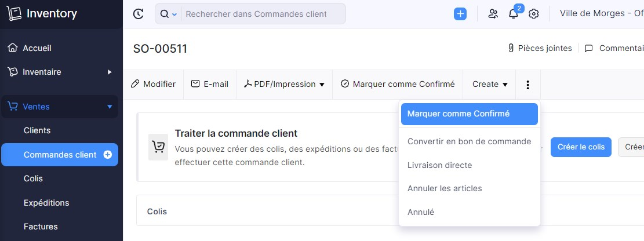
Task: Collapse the Ventes sidebar section
Action: tap(110, 107)
